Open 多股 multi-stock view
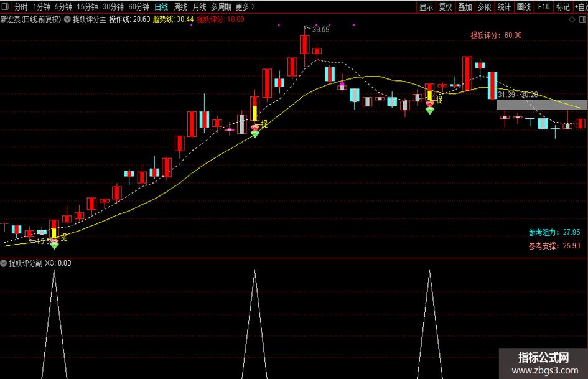The width and height of the screenshot is (588, 379). (485, 7)
